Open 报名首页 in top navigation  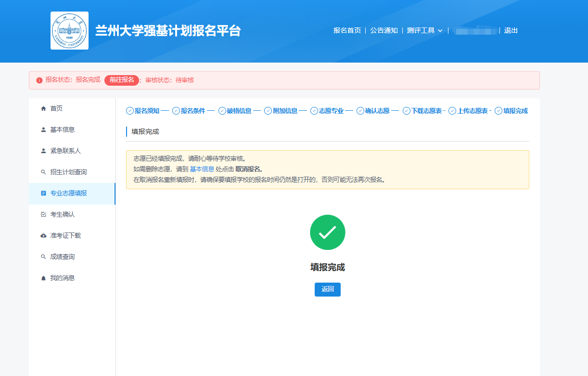[x=347, y=30]
